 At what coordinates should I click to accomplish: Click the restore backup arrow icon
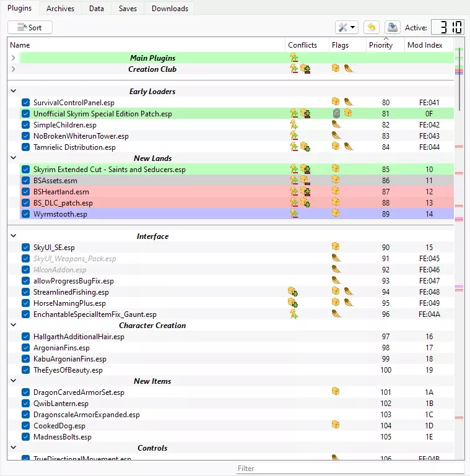coord(372,28)
